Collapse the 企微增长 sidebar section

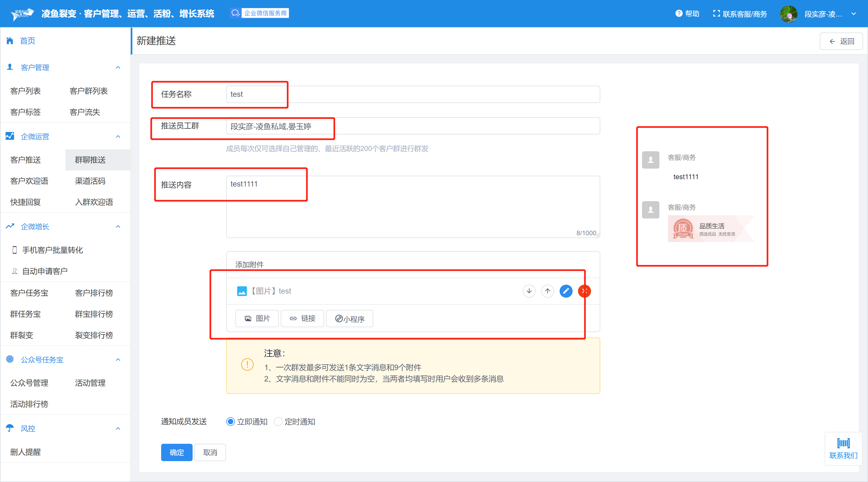(118, 226)
